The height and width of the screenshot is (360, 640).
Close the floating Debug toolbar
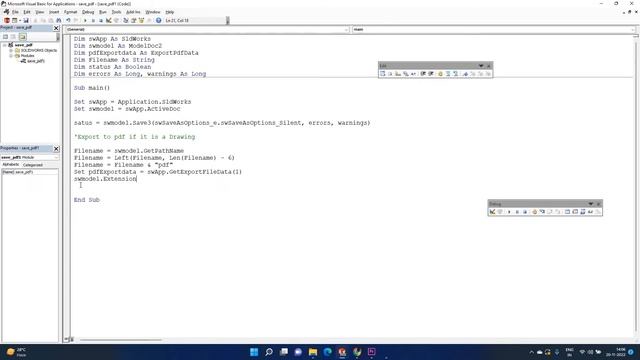tap(598, 204)
